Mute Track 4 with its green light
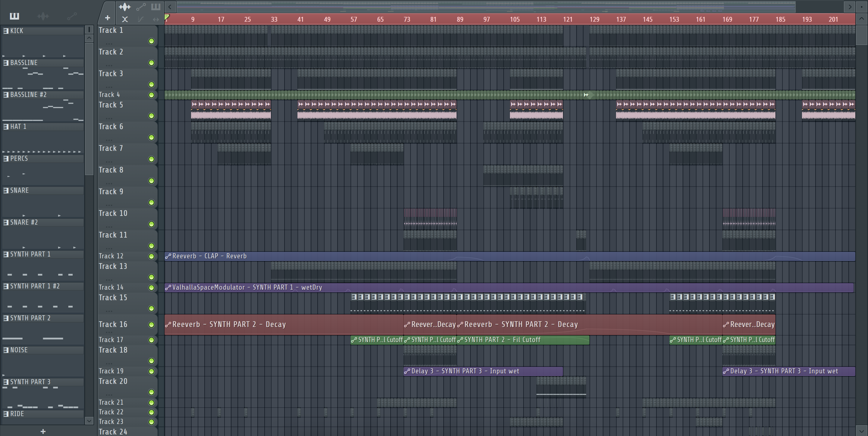Screen dimensions: 868x436 coord(151,95)
